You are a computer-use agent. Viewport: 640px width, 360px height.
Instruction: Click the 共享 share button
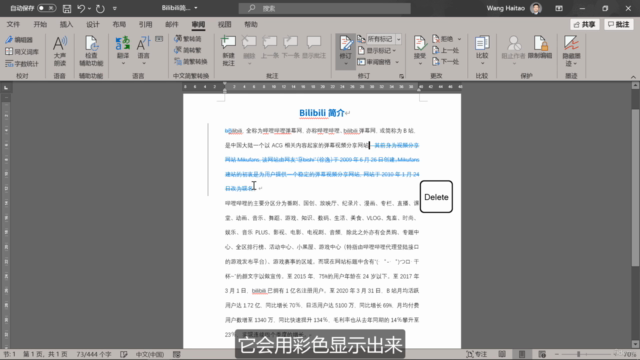584,24
